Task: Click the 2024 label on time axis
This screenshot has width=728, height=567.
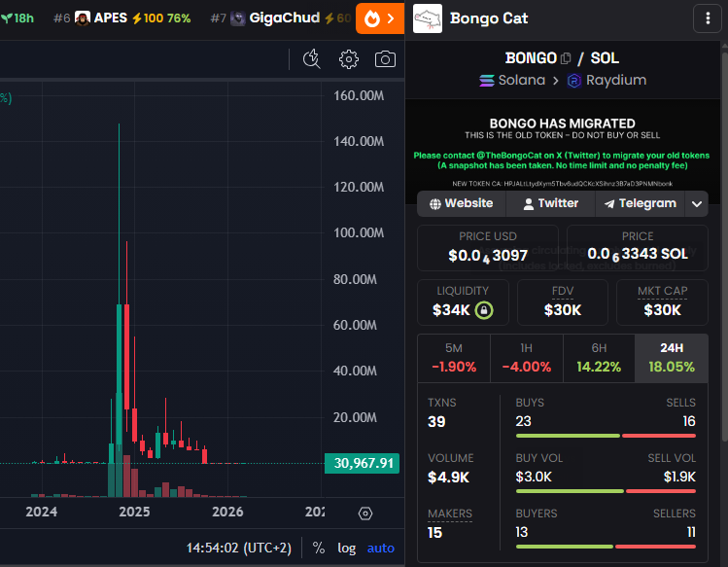Action: (42, 513)
